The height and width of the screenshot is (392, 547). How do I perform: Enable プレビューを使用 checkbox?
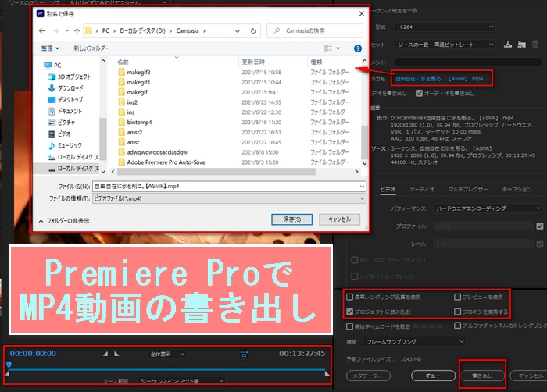tap(457, 297)
